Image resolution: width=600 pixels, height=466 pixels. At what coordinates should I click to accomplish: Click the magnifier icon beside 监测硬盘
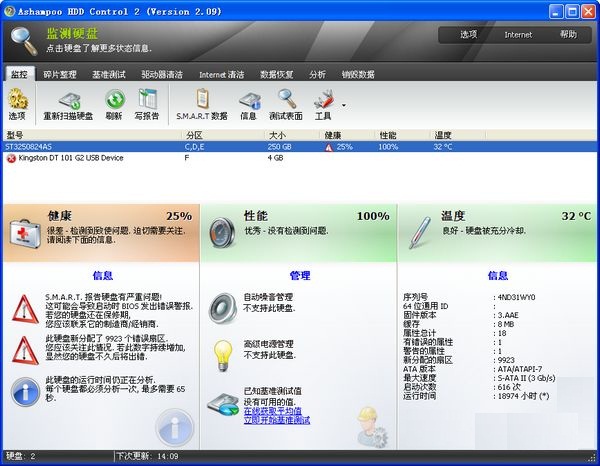(24, 41)
